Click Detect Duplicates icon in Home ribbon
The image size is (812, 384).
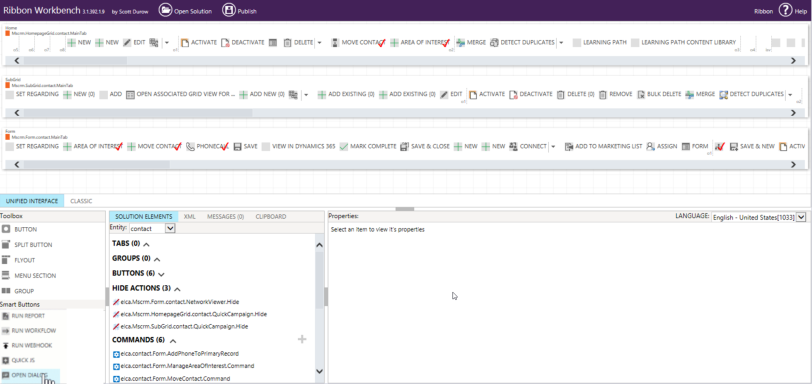point(494,42)
